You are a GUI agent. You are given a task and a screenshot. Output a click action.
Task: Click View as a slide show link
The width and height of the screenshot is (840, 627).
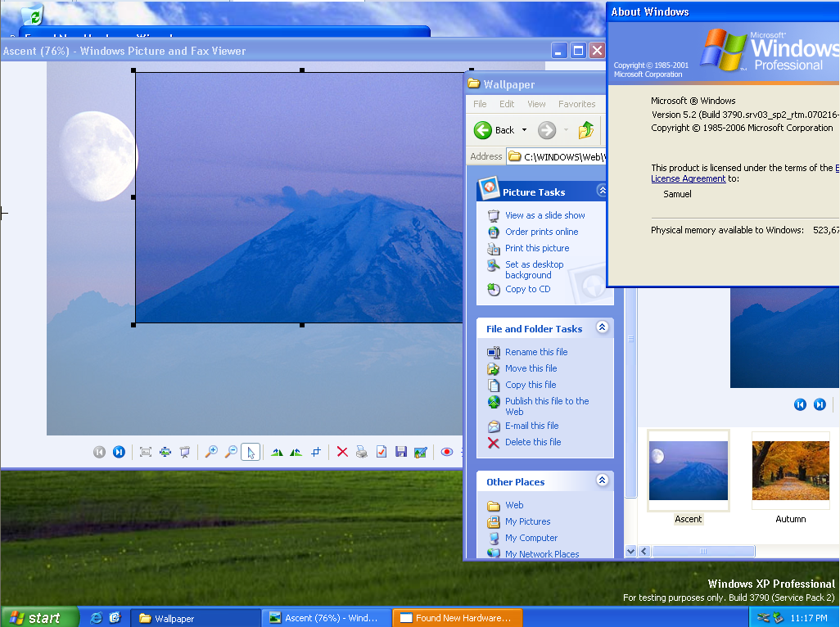tap(544, 215)
